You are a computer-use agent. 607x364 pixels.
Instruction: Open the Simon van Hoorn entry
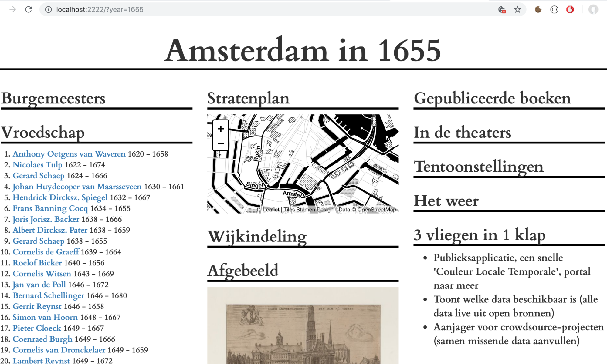point(46,317)
